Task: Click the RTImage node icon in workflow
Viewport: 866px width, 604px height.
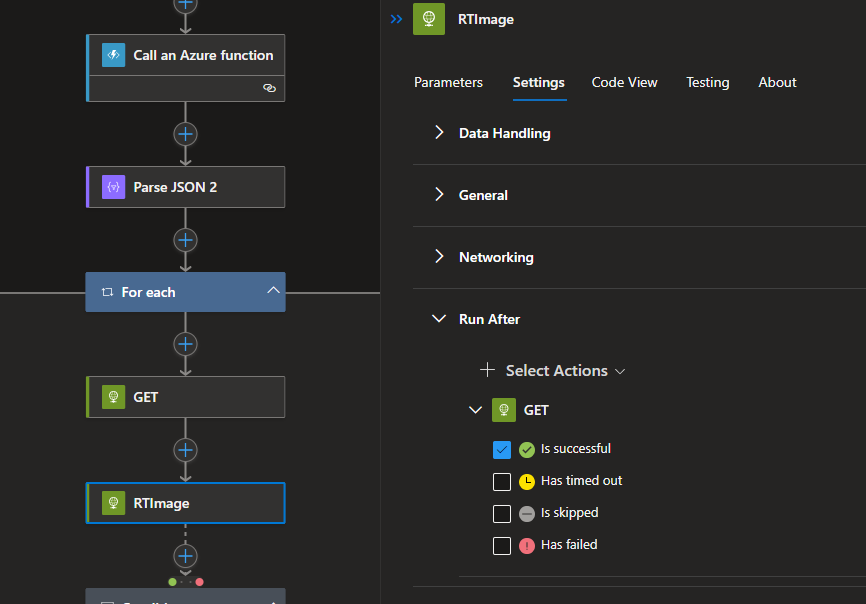Action: (113, 503)
